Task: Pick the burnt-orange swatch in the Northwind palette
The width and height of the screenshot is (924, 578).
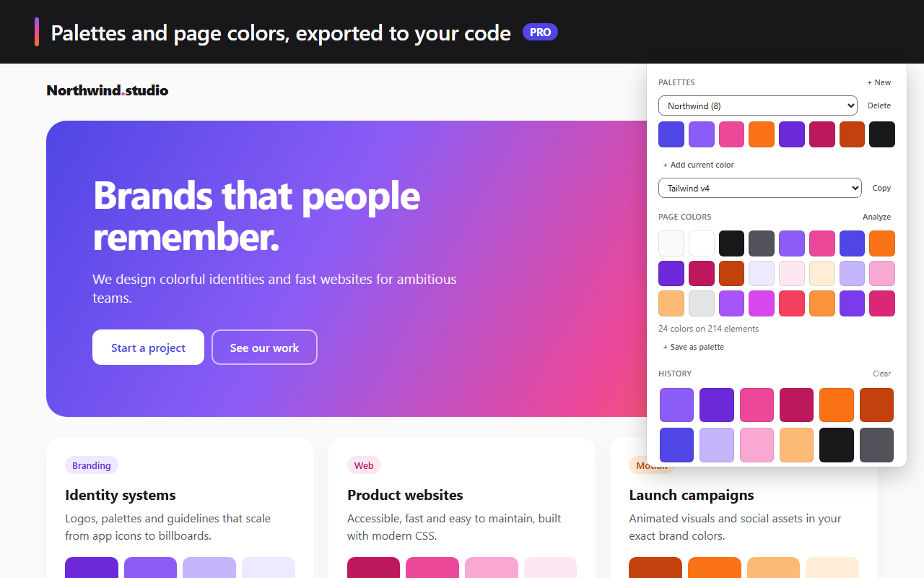Action: (852, 134)
